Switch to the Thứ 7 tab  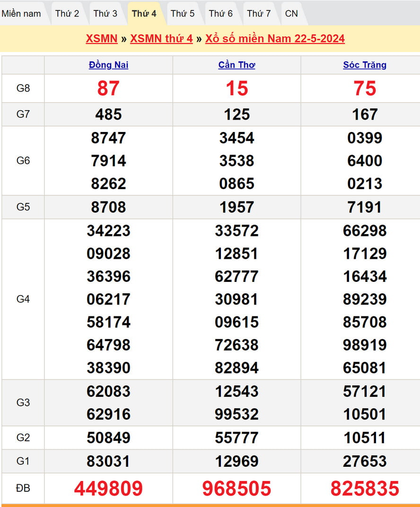coord(259,13)
